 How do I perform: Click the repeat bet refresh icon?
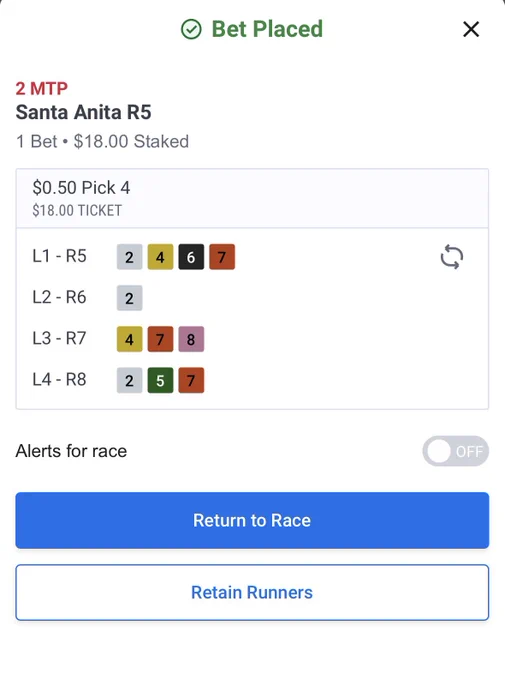click(452, 257)
